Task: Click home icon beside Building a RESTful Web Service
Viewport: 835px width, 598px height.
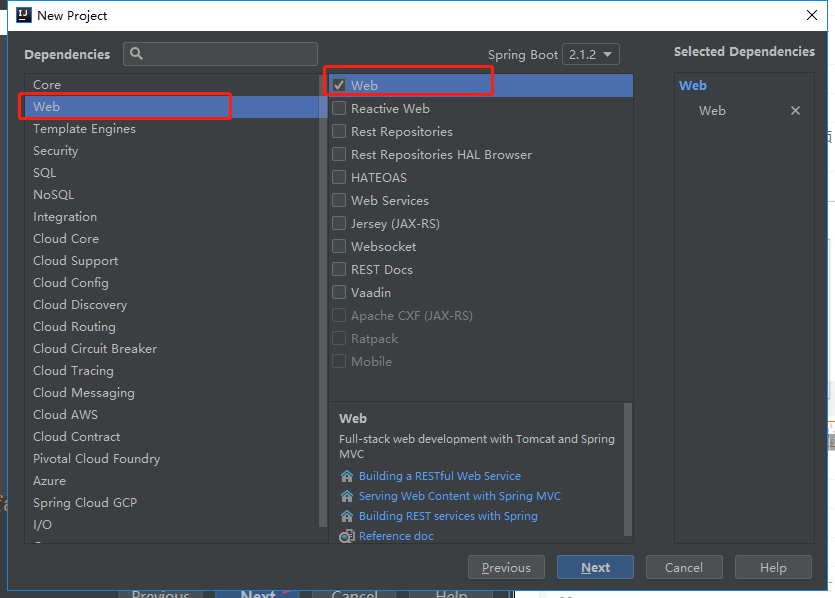Action: coord(347,476)
